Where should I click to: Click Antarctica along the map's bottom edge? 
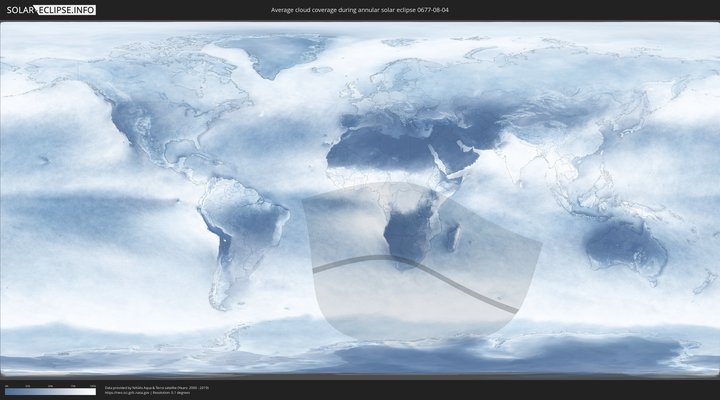[x=400, y=360]
